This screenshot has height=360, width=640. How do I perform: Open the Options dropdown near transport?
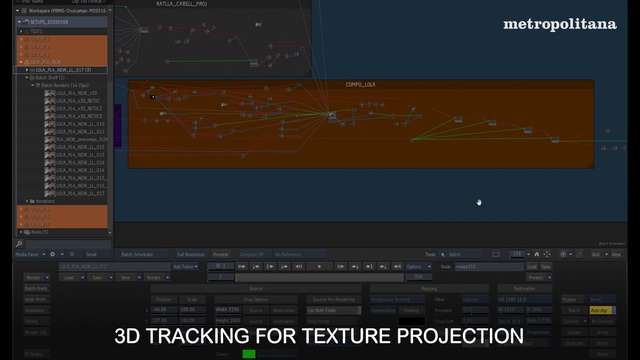click(418, 267)
